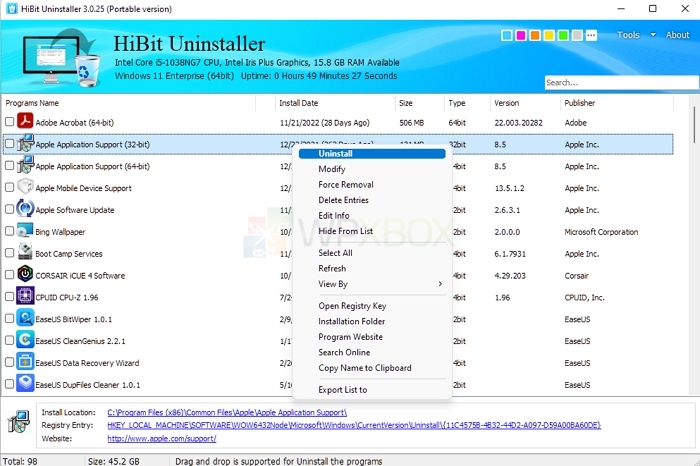
Task: Click the EaseUS BitWiper icon
Action: click(x=25, y=318)
